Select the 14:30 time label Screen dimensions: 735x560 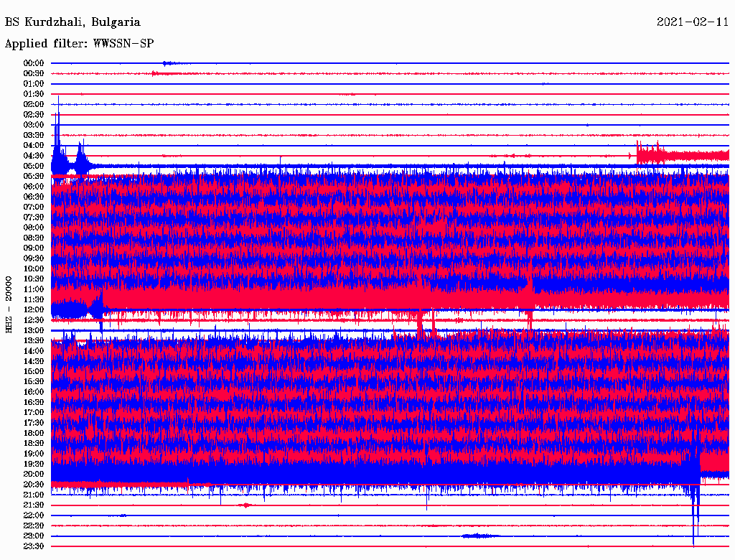click(34, 361)
